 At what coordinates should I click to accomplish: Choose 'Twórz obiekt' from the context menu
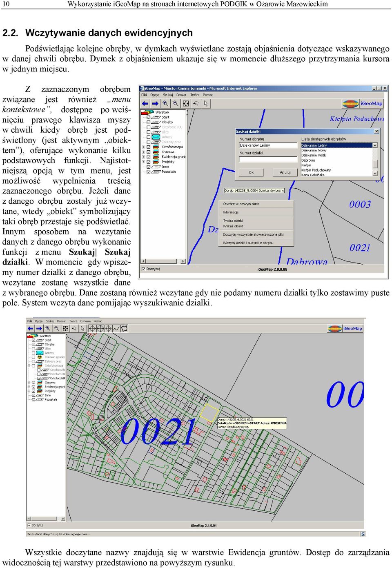click(233, 221)
